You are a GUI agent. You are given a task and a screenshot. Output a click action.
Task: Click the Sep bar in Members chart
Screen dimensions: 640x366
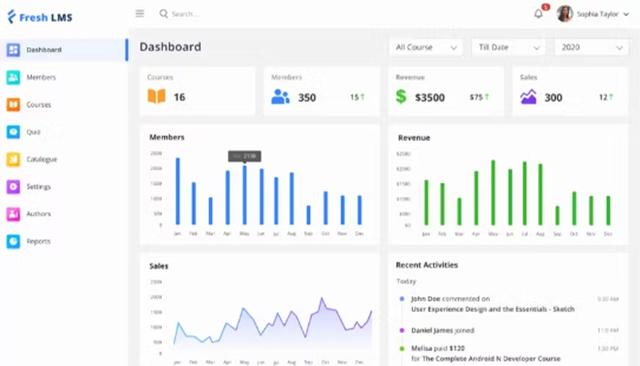tap(309, 215)
